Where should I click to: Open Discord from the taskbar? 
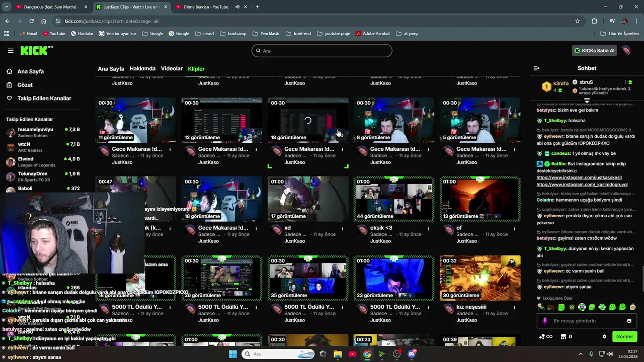412,354
